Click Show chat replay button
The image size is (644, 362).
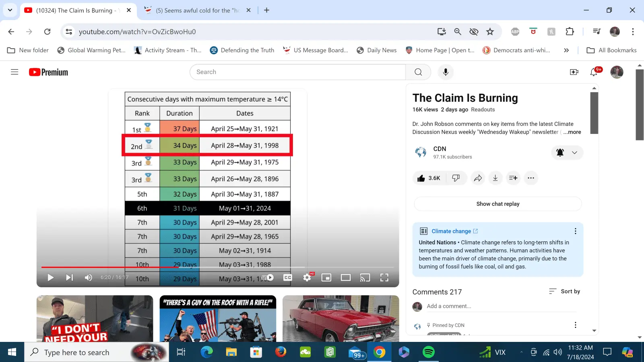tap(498, 204)
